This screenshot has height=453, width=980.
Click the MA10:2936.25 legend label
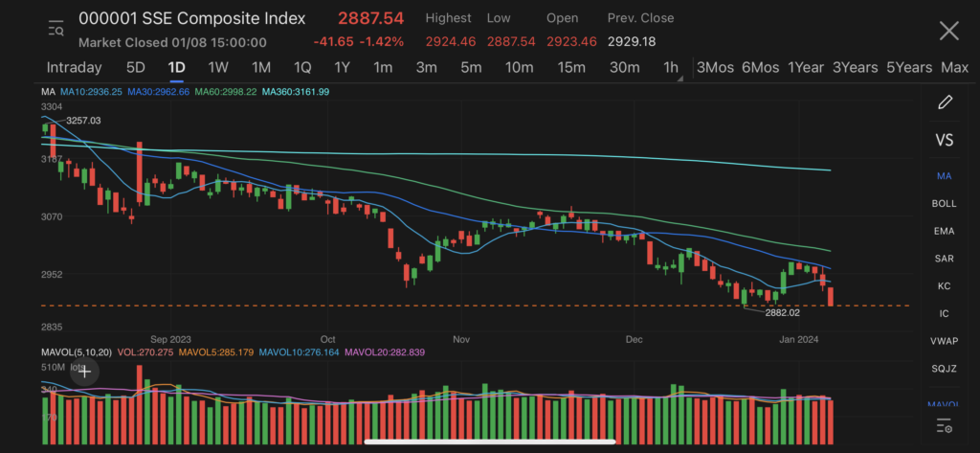(x=91, y=92)
